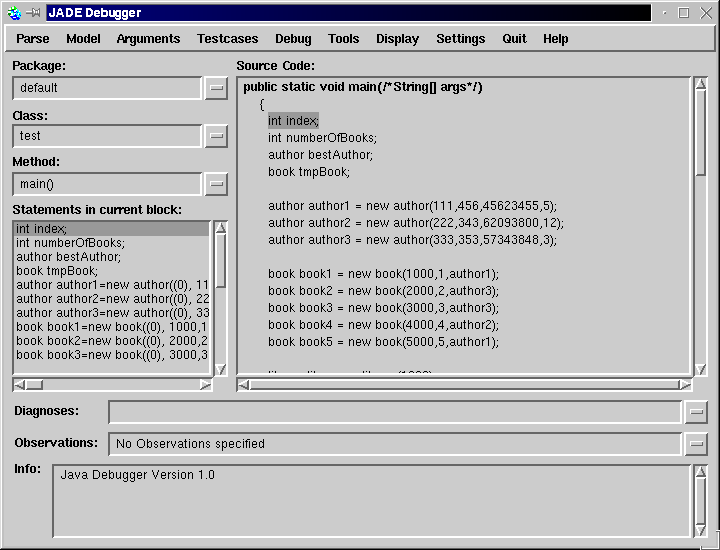Select 'author author2=new author' statement row
Image resolution: width=720 pixels, height=550 pixels.
click(x=112, y=299)
